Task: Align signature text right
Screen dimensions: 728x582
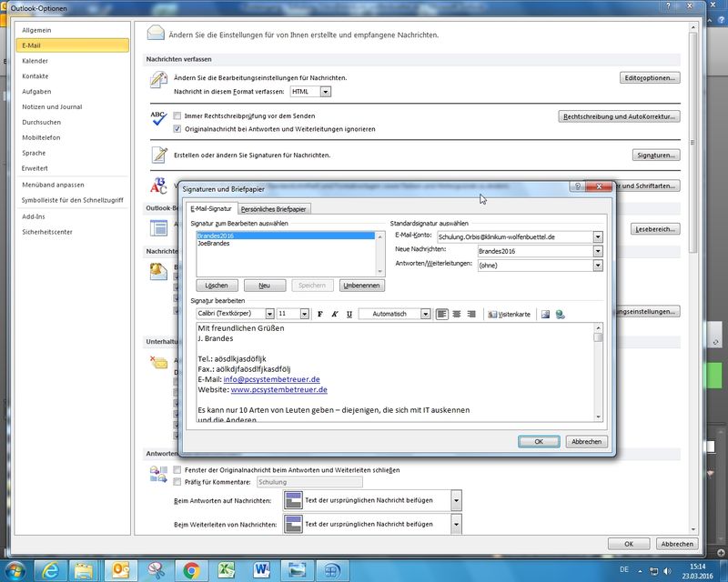Action: tap(471, 314)
